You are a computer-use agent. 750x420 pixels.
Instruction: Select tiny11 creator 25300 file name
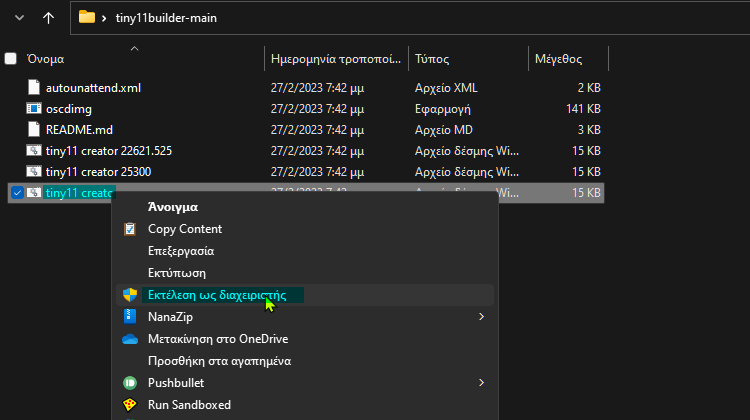pos(99,172)
